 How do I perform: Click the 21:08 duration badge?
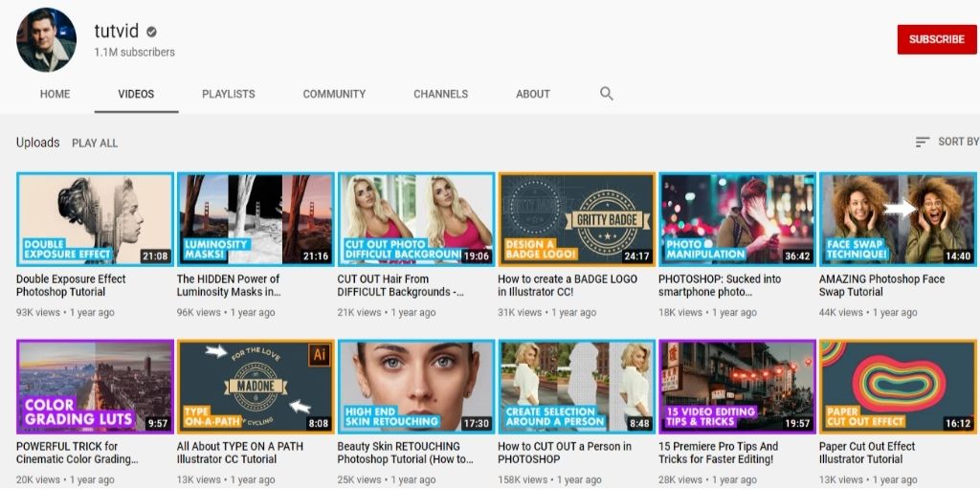coord(156,256)
